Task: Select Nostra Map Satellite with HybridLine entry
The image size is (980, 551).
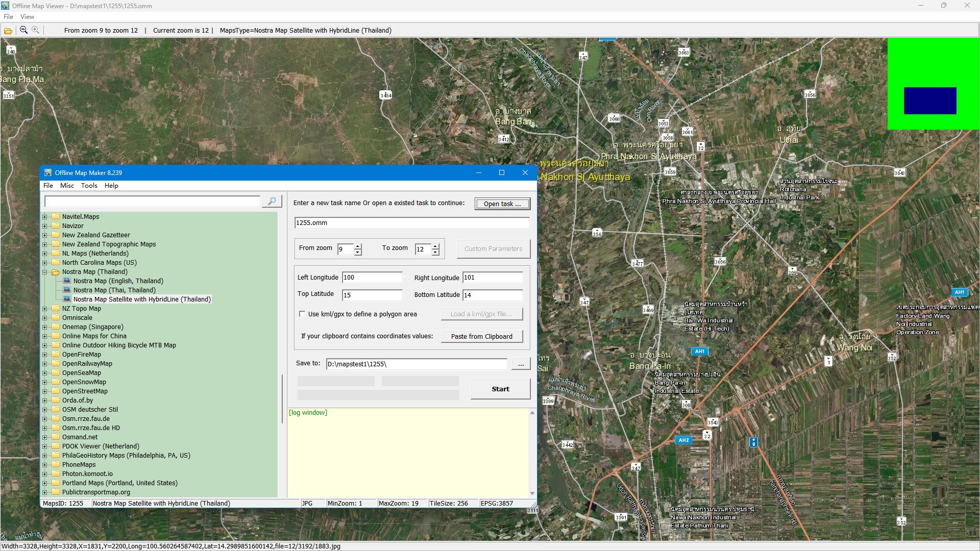Action: click(x=142, y=299)
